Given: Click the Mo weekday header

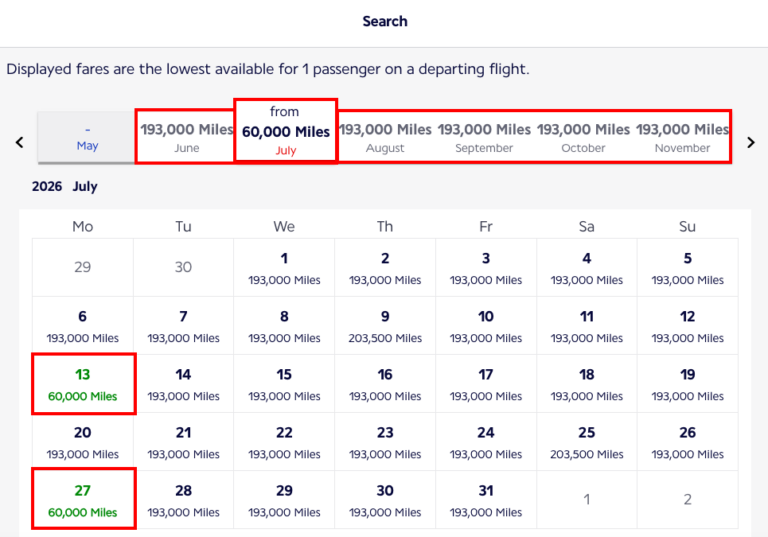Looking at the screenshot, I should click(83, 226).
